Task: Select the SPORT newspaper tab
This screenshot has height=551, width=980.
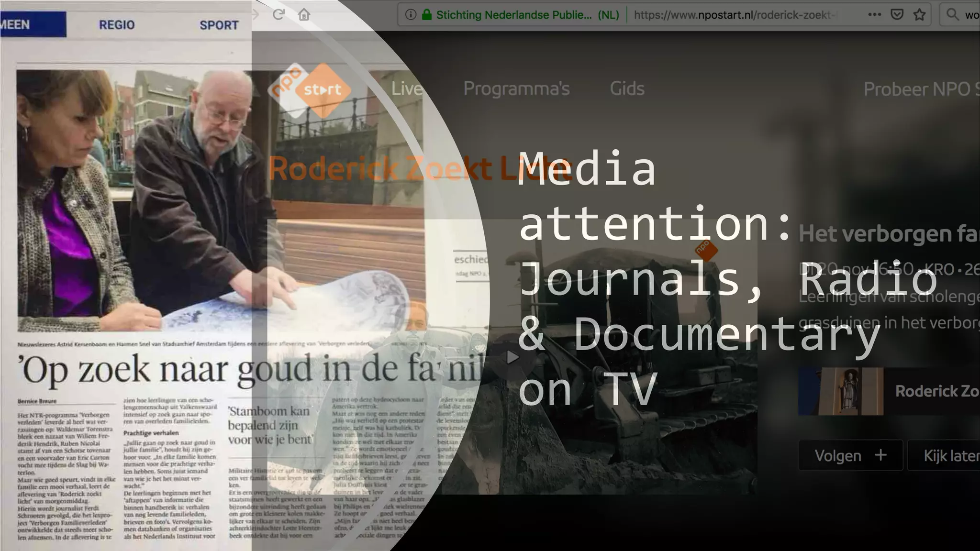Action: (x=219, y=25)
